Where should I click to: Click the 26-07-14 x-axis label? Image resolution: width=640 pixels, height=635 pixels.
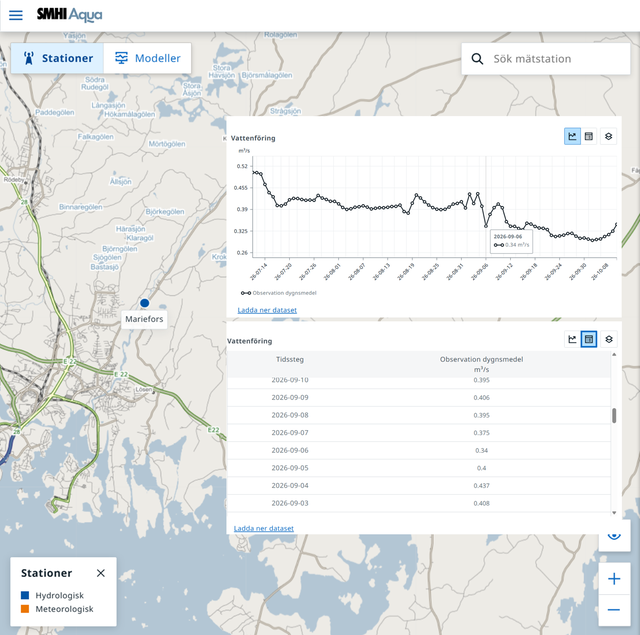(x=259, y=271)
